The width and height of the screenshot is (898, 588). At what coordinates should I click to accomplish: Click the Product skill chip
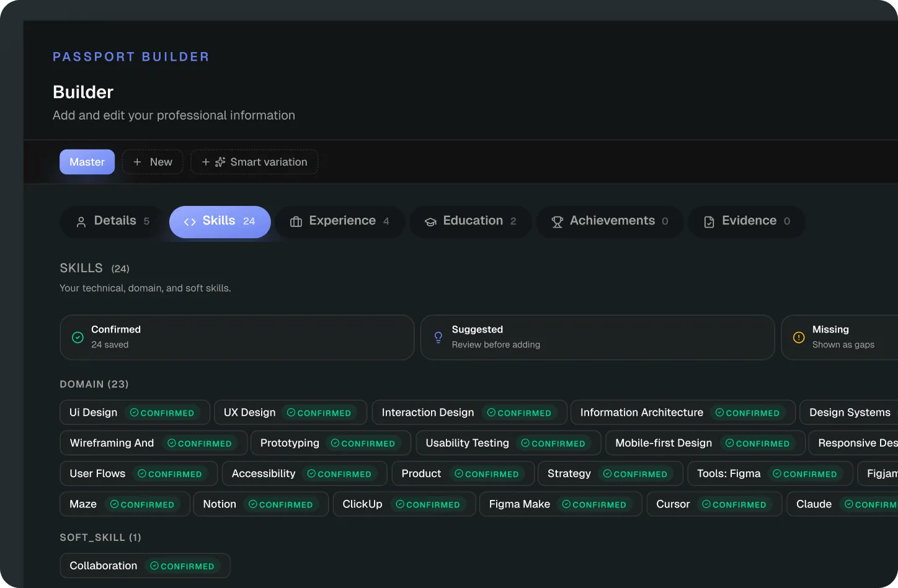click(x=463, y=473)
